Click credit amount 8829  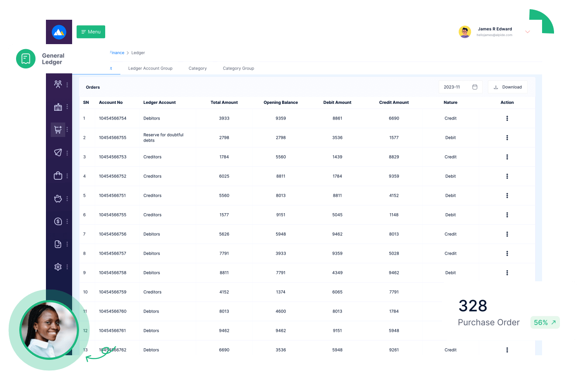[x=394, y=157]
